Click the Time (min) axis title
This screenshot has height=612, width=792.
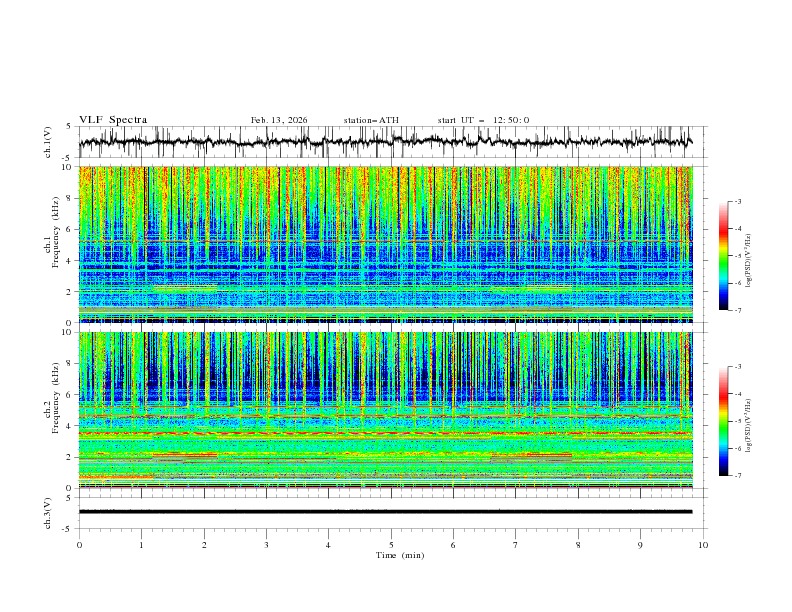[399, 555]
